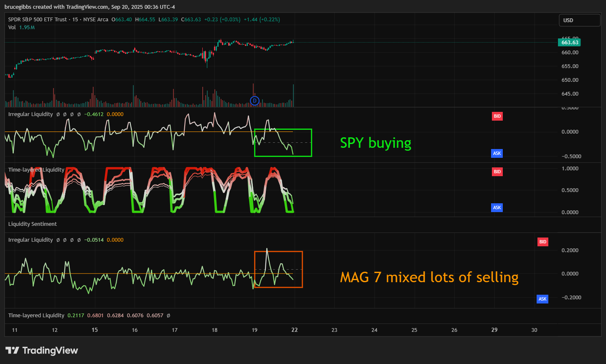Viewport: 606px width, 364px height.
Task: Click the ASK tag beside 0.0000 time-layered scale
Action: point(497,207)
